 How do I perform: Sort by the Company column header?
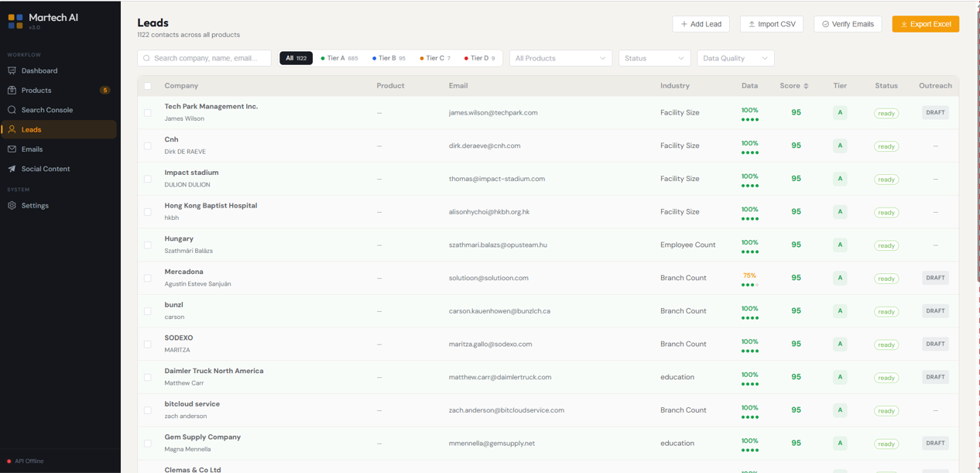click(181, 86)
